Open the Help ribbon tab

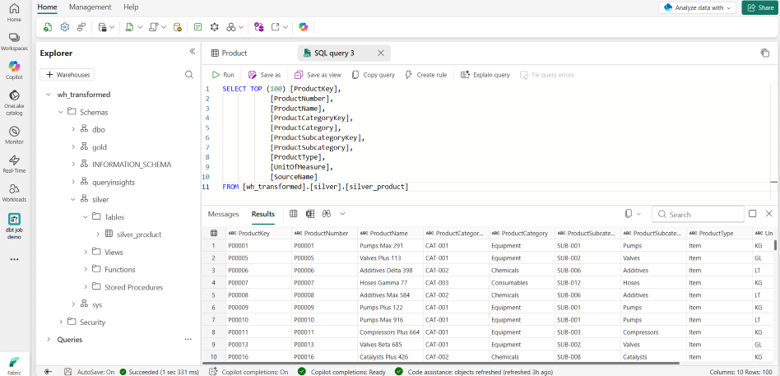point(131,7)
